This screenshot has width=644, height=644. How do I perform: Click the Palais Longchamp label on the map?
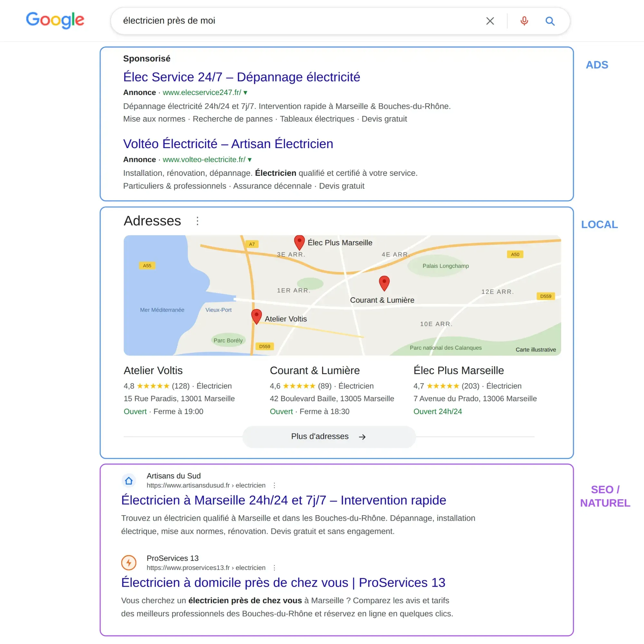click(446, 266)
